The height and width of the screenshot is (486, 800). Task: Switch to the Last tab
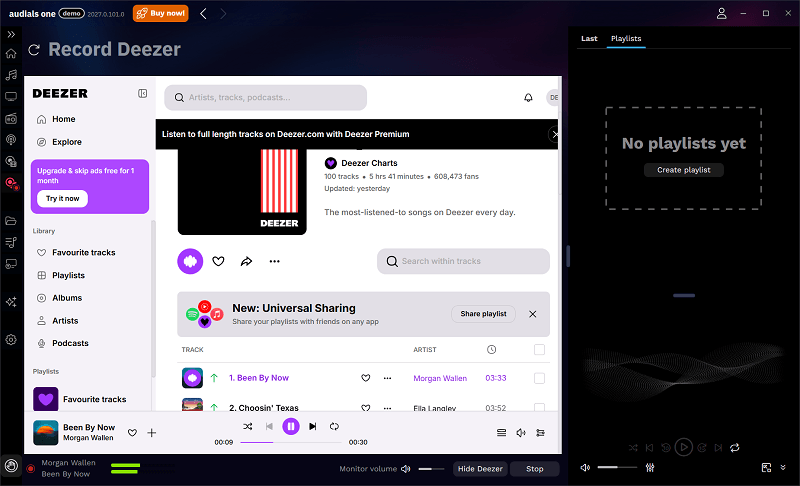(x=589, y=38)
